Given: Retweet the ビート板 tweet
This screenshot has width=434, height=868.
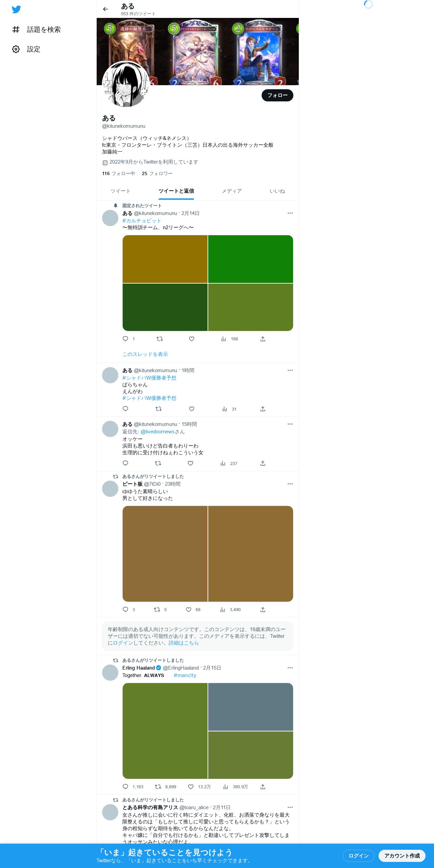Looking at the screenshot, I should (157, 610).
